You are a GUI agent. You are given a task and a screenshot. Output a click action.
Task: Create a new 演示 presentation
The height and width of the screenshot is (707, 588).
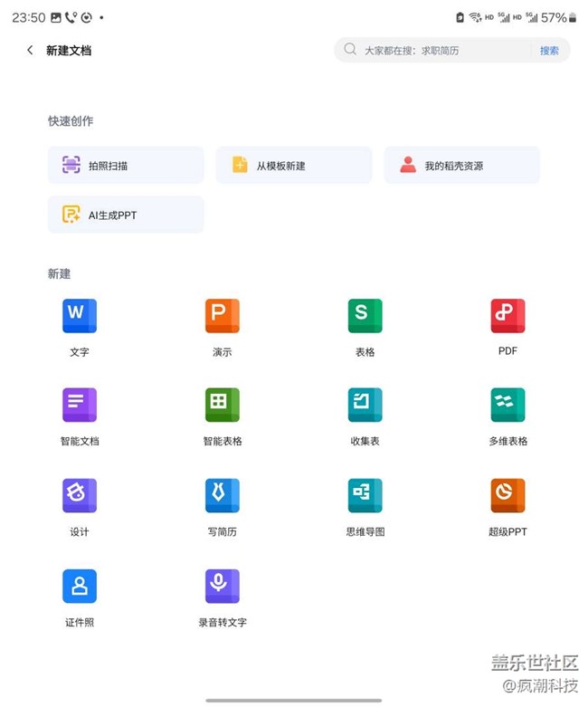pos(222,317)
